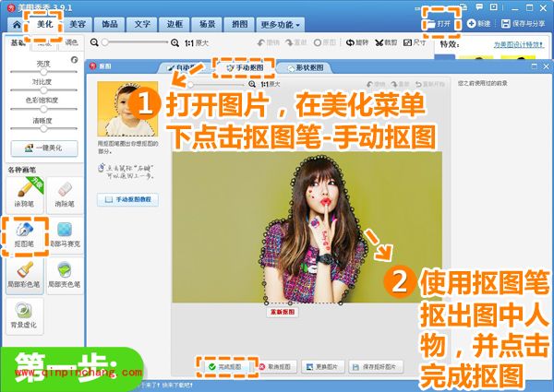
Task: Open the 美化 tab
Action: [x=45, y=24]
